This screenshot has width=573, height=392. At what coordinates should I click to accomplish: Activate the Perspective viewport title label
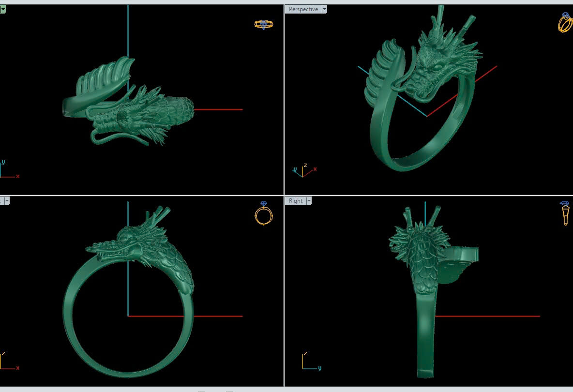click(x=303, y=9)
